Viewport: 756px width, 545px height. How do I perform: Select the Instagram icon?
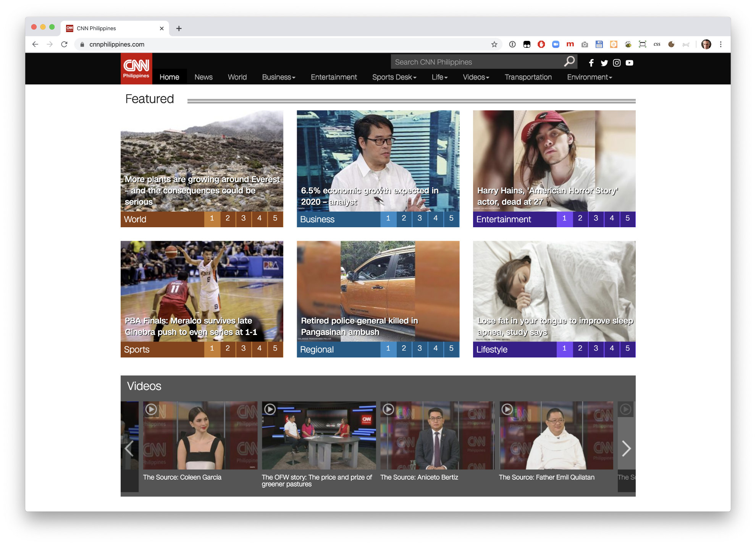617,63
